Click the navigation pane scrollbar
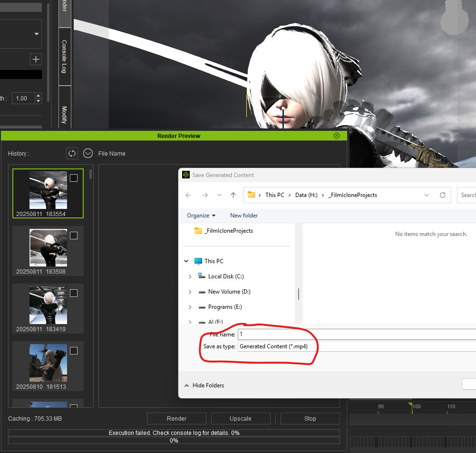Image resolution: width=476 pixels, height=453 pixels. coord(299,294)
